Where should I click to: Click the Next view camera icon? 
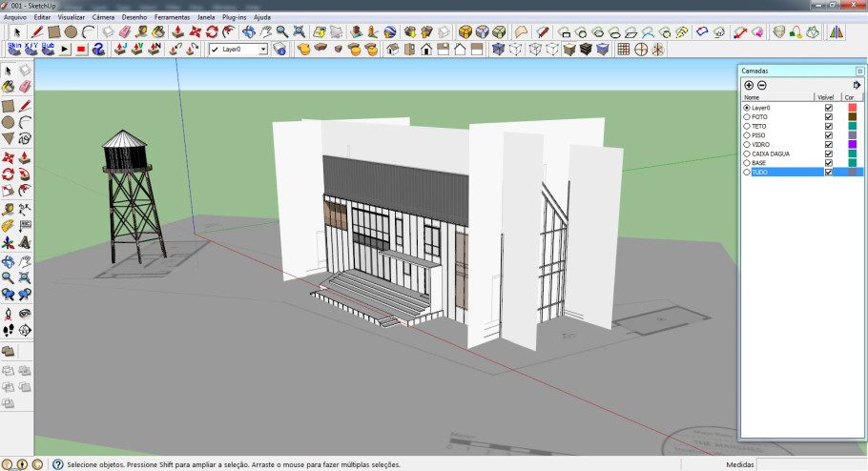(25, 295)
